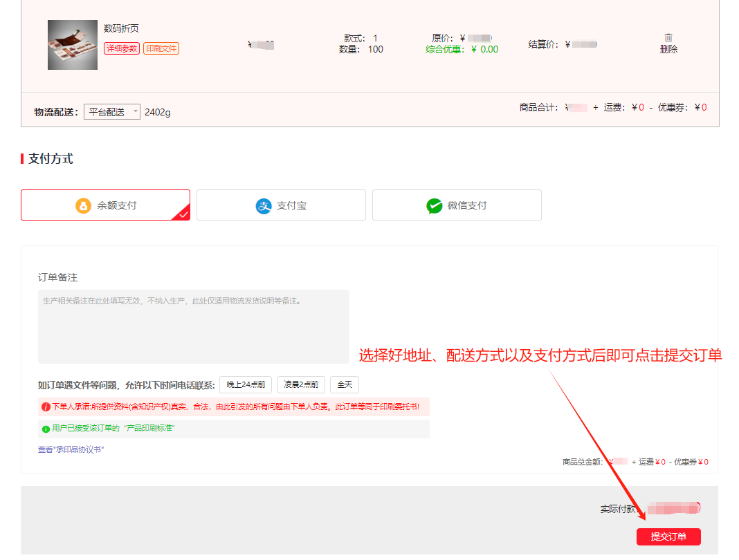739x560 pixels.
Task: Click the balance payment wallet icon
Action: pyautogui.click(x=83, y=206)
